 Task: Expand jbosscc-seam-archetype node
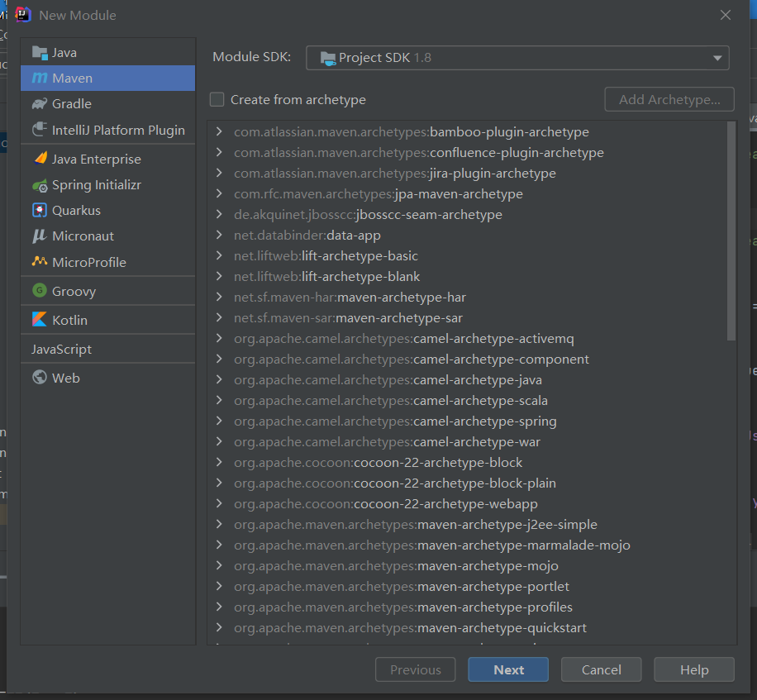tap(219, 214)
